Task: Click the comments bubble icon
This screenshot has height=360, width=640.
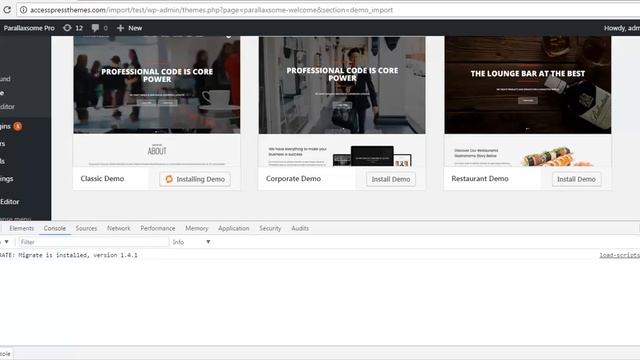Action: tap(95, 28)
